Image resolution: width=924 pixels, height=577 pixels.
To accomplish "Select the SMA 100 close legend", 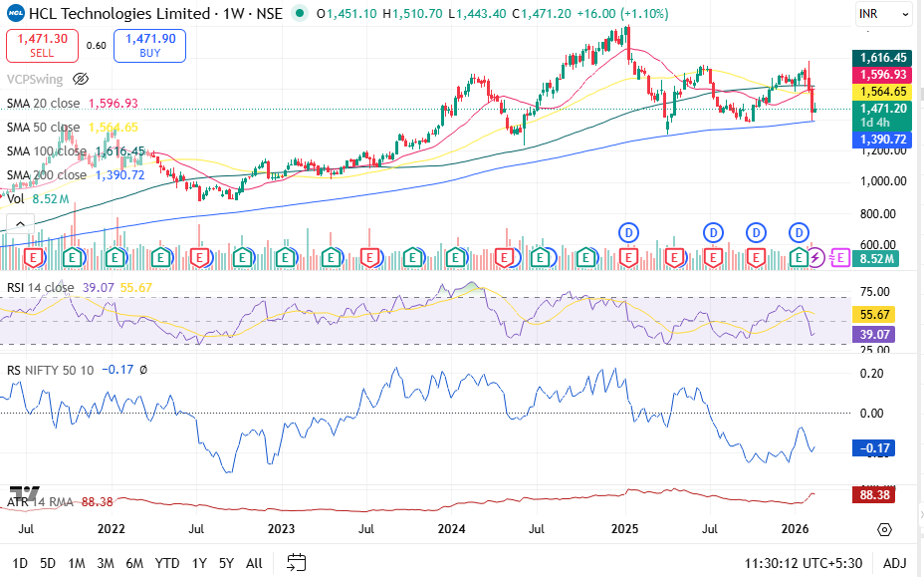I will [47, 151].
